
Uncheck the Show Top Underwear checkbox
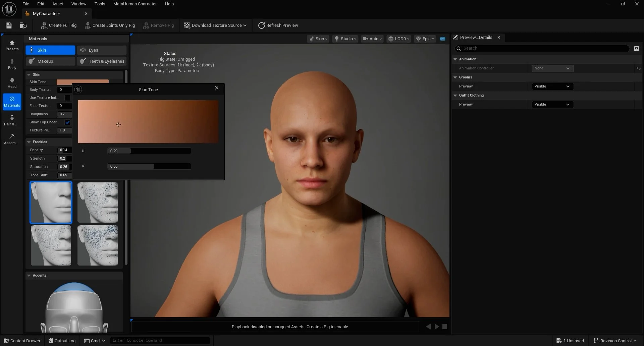(67, 122)
